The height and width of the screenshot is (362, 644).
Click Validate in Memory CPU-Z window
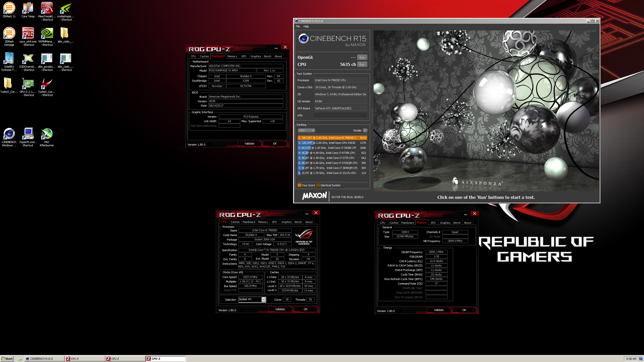(x=439, y=310)
